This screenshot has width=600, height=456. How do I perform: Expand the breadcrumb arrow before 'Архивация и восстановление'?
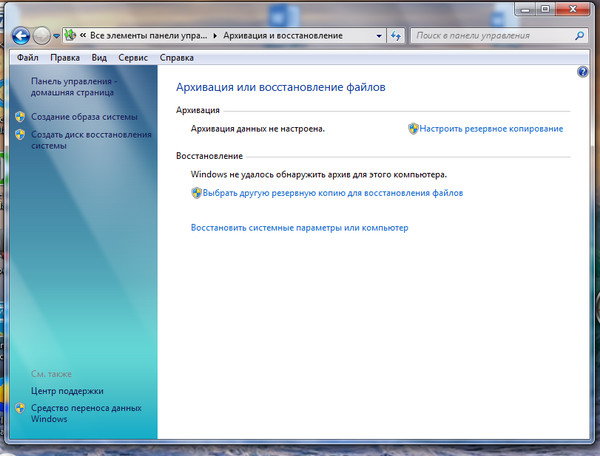click(x=215, y=36)
